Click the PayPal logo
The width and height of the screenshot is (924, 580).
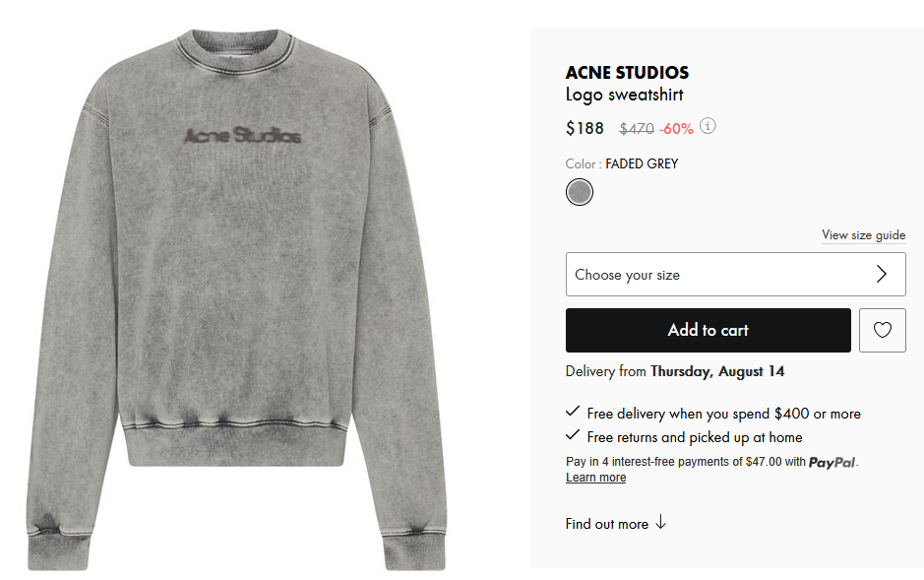pyautogui.click(x=832, y=463)
